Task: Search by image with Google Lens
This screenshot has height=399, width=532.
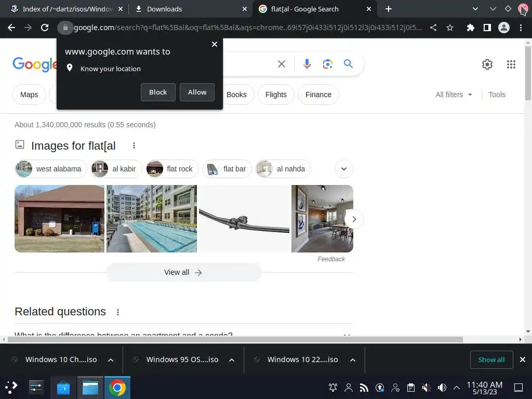Action: 327,64
